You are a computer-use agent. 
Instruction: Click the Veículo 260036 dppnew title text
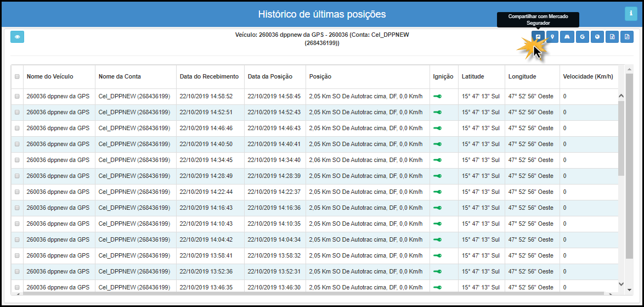[322, 38]
